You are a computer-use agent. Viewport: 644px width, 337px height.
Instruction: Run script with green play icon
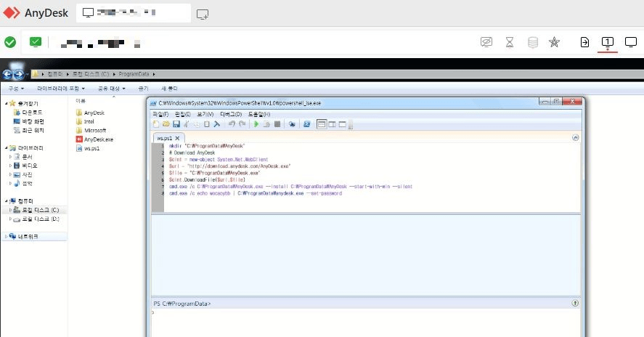pyautogui.click(x=256, y=124)
